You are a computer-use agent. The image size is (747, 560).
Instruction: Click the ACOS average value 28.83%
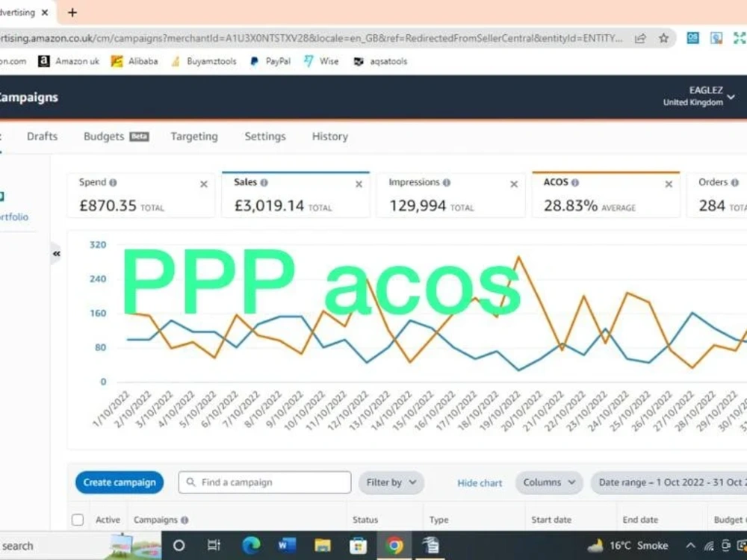coord(570,206)
